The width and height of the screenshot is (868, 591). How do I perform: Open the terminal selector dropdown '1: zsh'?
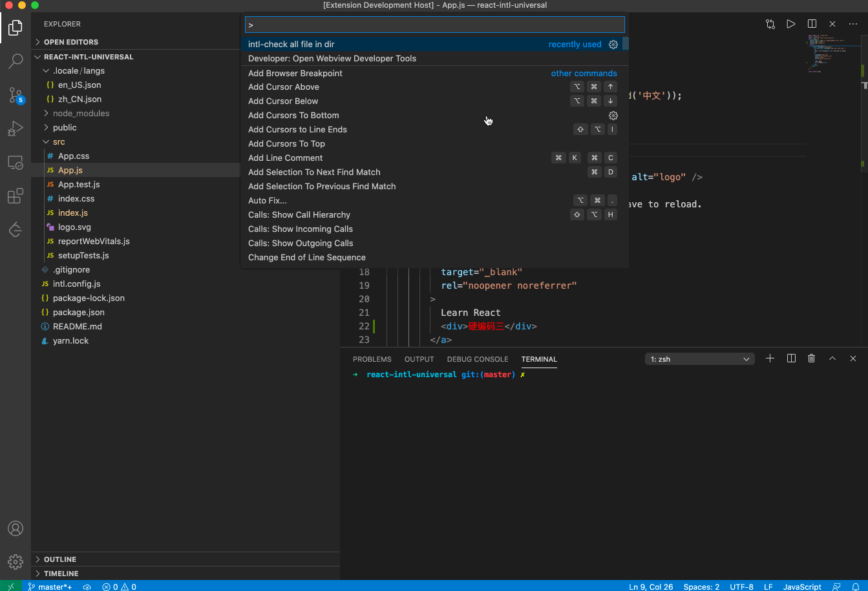tap(699, 359)
